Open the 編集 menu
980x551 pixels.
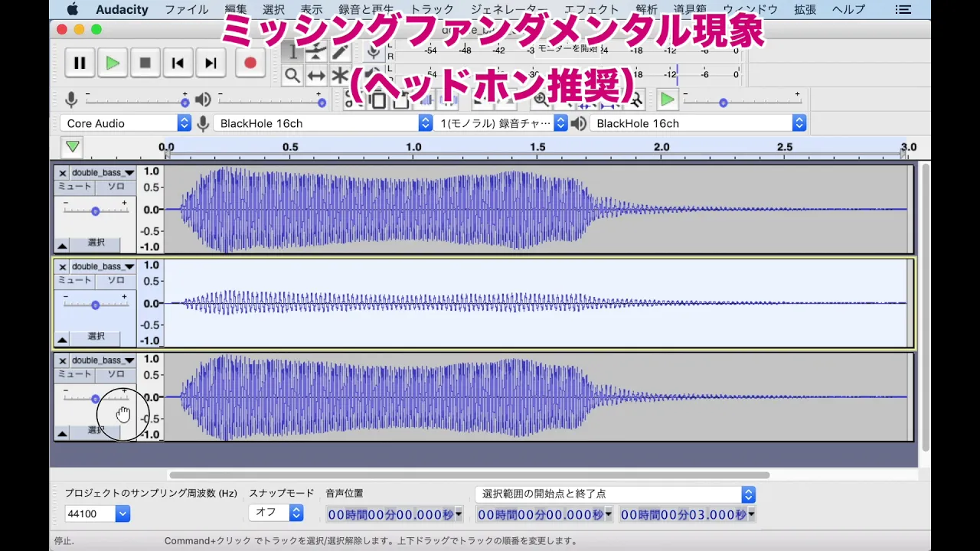pyautogui.click(x=236, y=9)
